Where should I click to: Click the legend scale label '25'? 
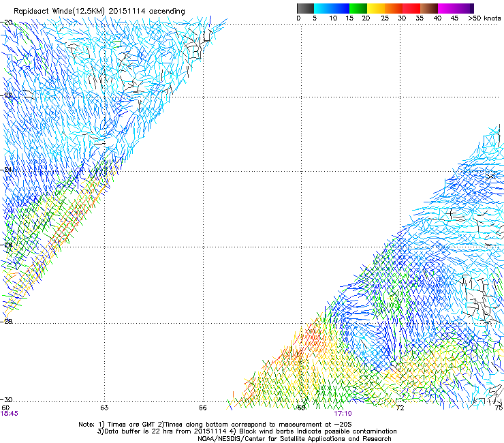(385, 18)
